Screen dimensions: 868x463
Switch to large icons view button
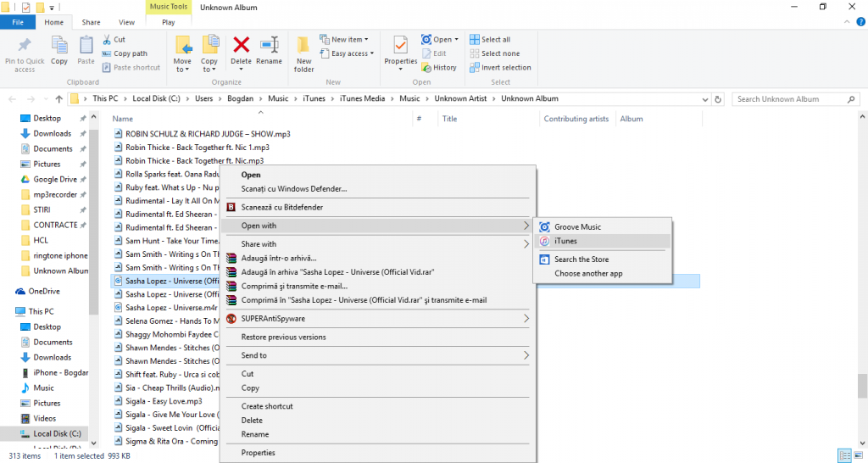tap(858, 456)
